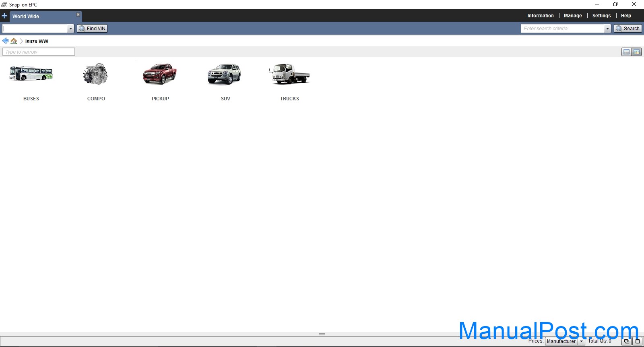
Task: Focus the VIN entry field
Action: point(35,29)
